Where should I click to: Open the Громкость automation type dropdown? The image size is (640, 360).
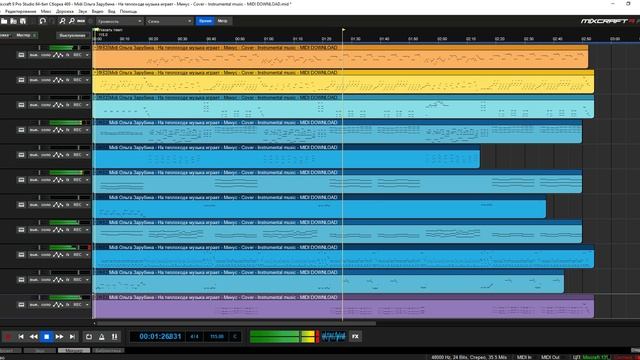[x=119, y=21]
